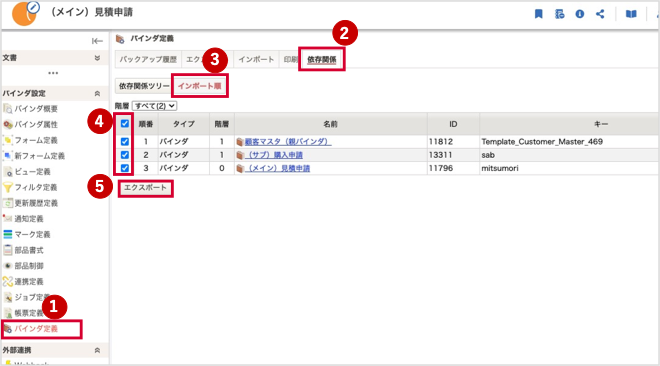This screenshot has width=660, height=366.
Task: Select インポート順 sub-tab
Action: coord(200,86)
